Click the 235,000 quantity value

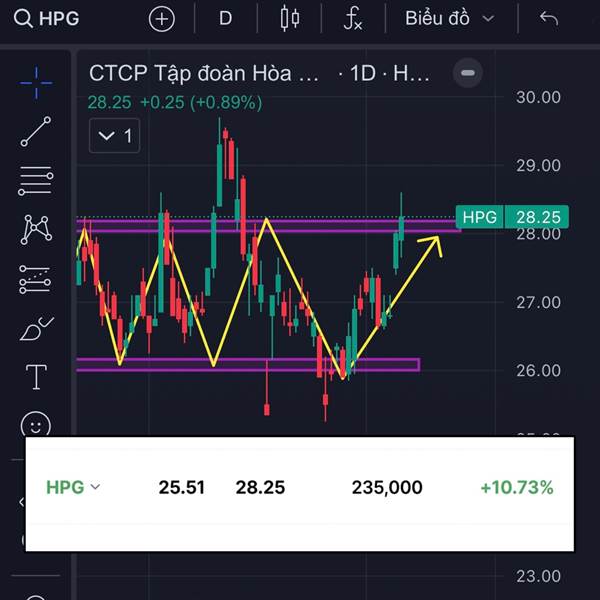[x=387, y=488]
